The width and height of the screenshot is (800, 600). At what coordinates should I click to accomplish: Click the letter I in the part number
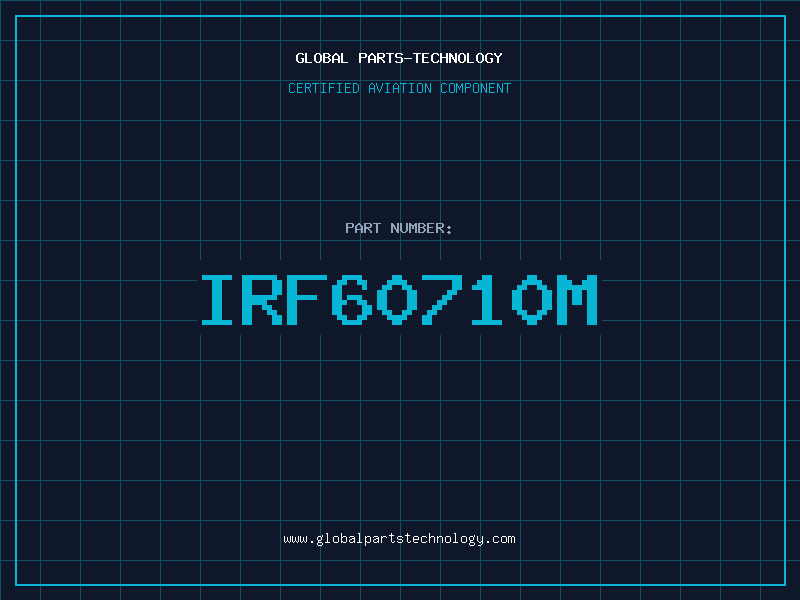point(217,299)
